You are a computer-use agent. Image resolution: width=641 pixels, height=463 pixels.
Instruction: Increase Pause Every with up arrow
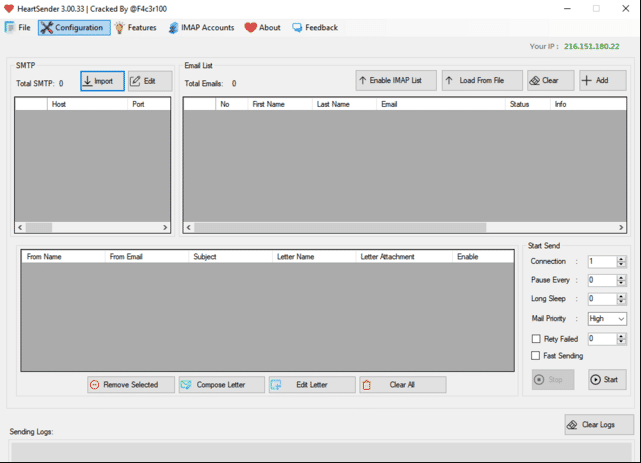(x=621, y=277)
